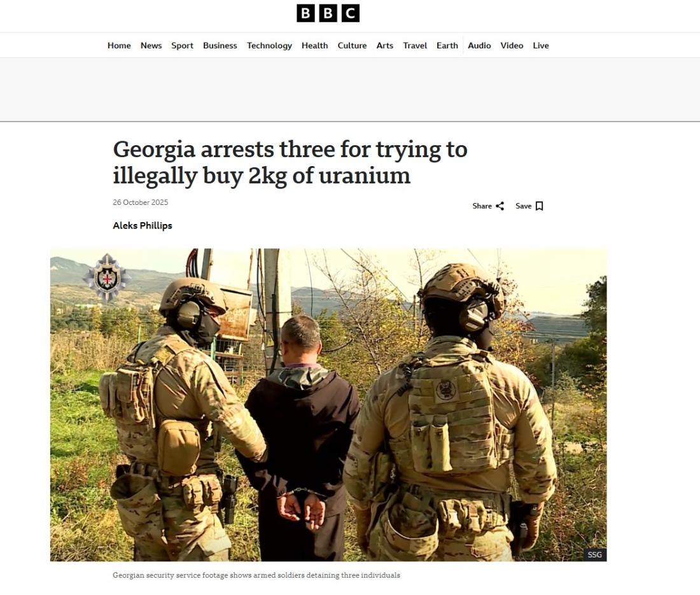
Task: Select Business in navigation bar
Action: coord(220,46)
